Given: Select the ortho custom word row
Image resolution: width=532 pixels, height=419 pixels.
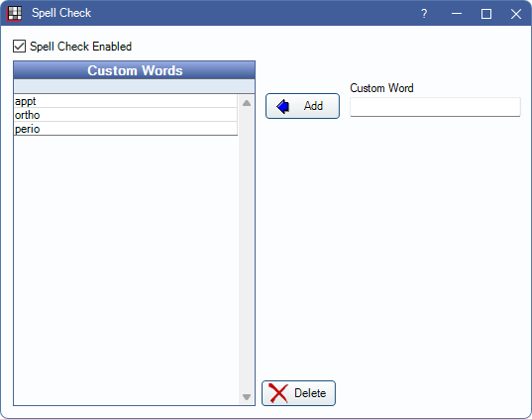Looking at the screenshot, I should [126, 115].
